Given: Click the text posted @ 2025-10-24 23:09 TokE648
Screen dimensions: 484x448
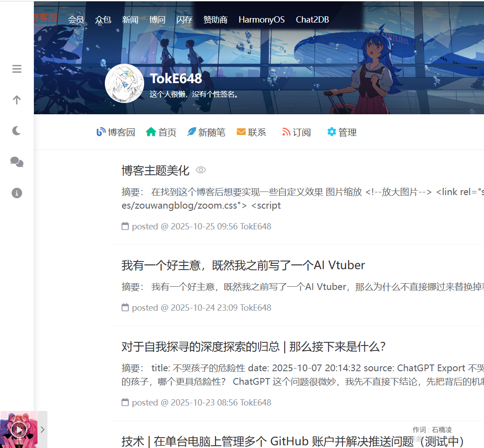Looking at the screenshot, I should (202, 308).
